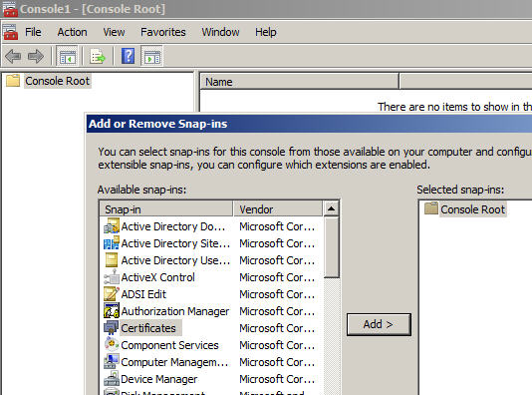Screen dimensions: 532x395
Task: Open the Favorites menu
Action: click(162, 32)
